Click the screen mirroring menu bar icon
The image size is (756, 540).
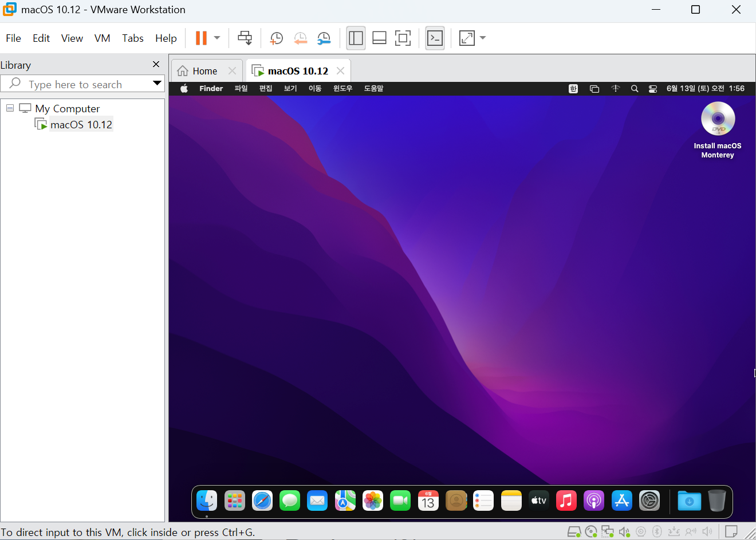pos(594,89)
